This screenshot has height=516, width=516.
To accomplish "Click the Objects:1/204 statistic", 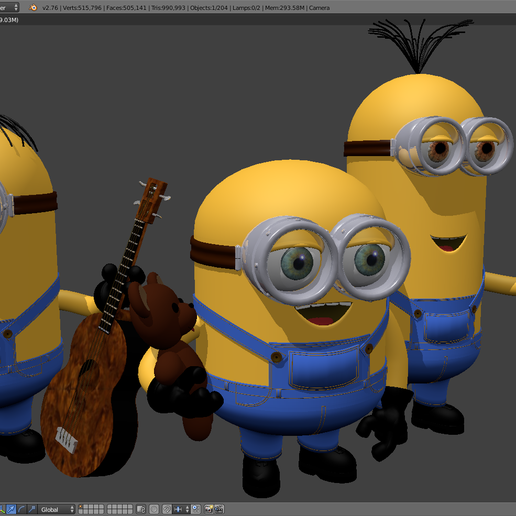I will click(x=209, y=7).
